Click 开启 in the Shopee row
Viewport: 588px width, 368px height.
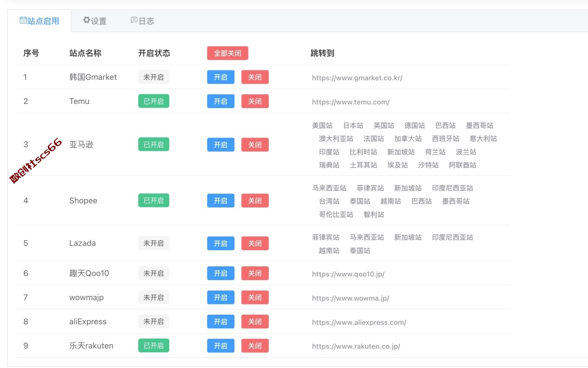point(221,201)
